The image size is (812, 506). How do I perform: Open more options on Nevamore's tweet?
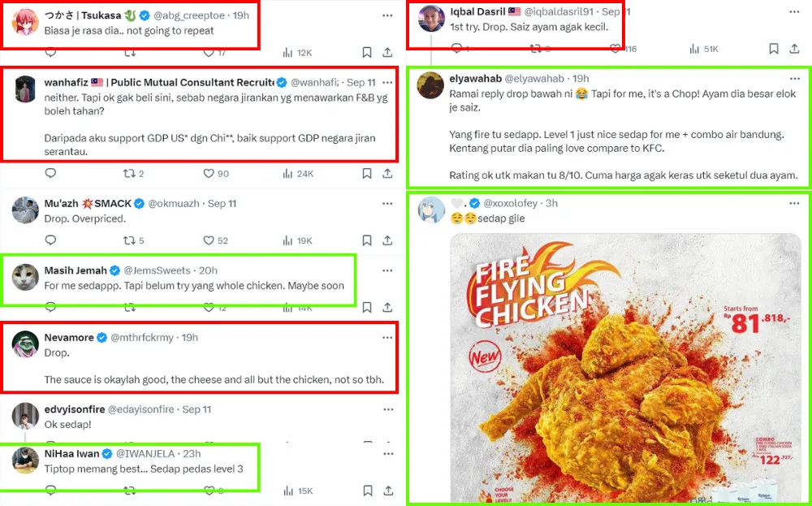coord(387,337)
